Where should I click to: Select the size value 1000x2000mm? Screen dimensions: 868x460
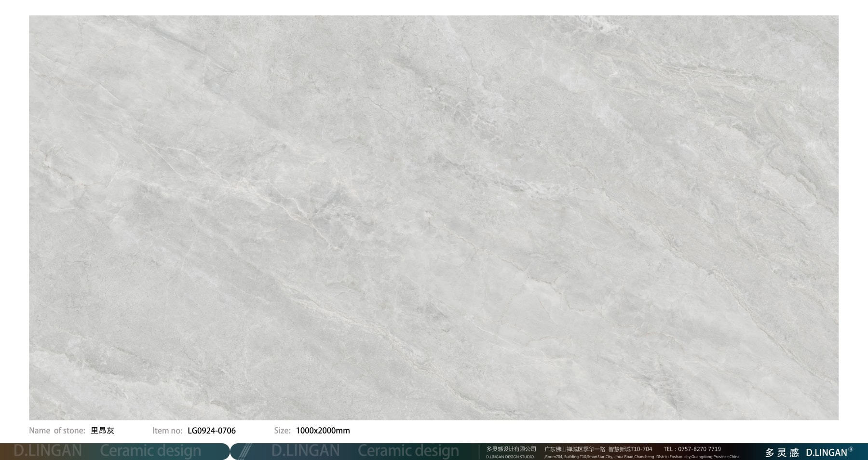coord(323,431)
